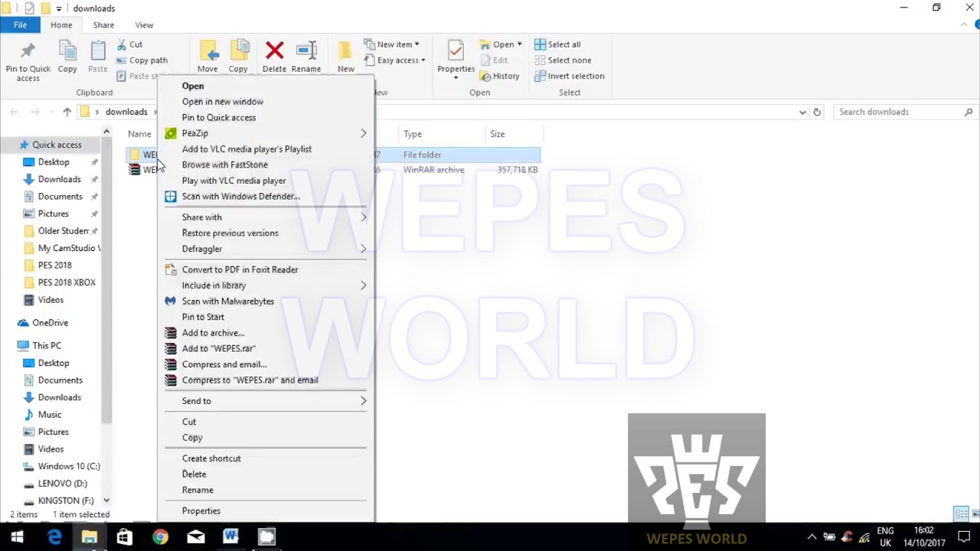This screenshot has height=551, width=980.
Task: Select Windows 10 (C:) drive
Action: pos(69,466)
